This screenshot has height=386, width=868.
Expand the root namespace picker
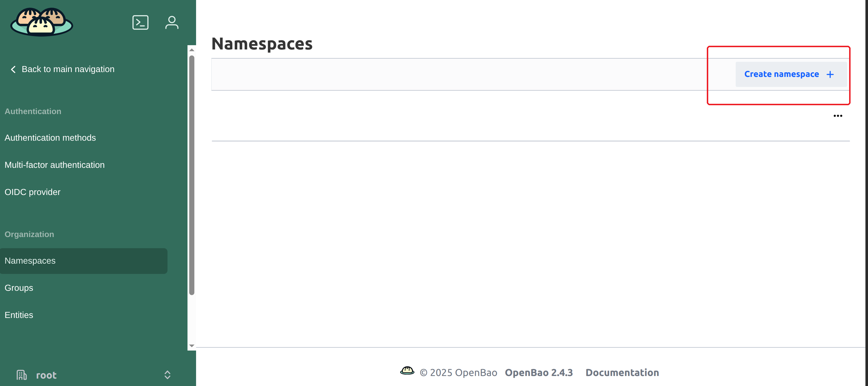(167, 375)
